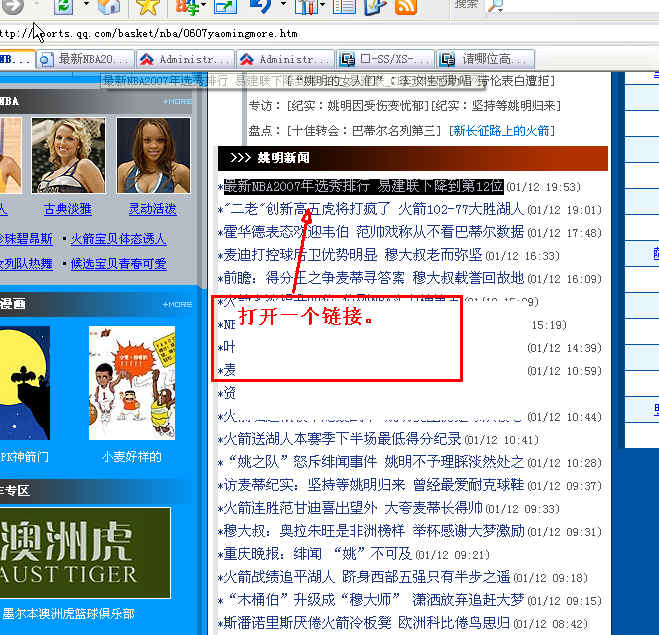Screen dimensions: 659x635
Task: Click the list page icon beside Tools
Action: [344, 7]
